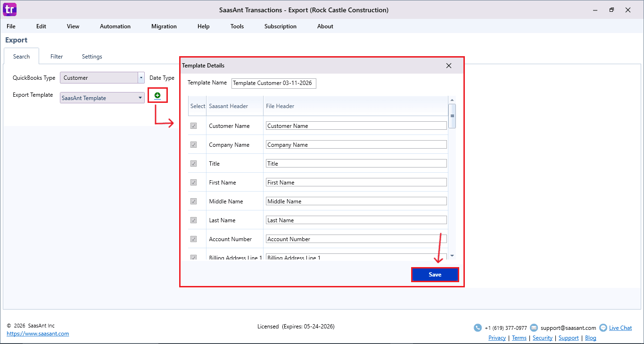Open the Export Template dropdown

click(140, 98)
